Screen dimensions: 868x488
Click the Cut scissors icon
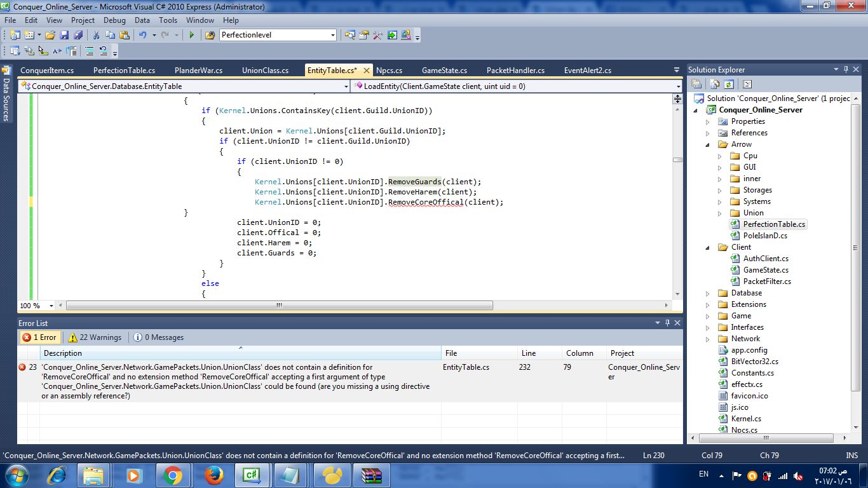96,35
